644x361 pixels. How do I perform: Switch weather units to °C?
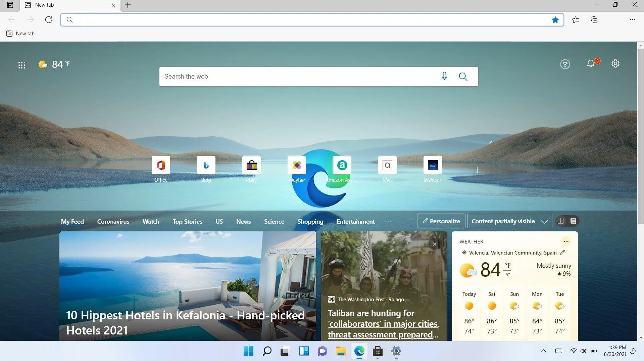(508, 275)
